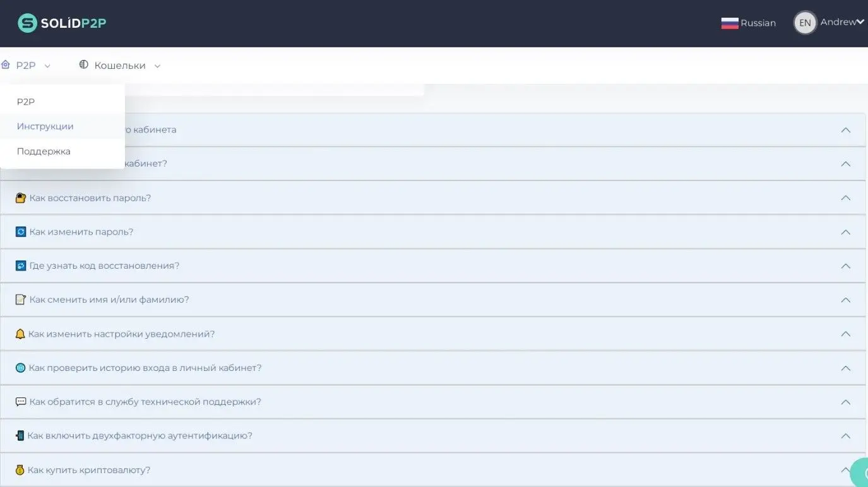Click the phone icon for two-factor authentication

click(20, 436)
